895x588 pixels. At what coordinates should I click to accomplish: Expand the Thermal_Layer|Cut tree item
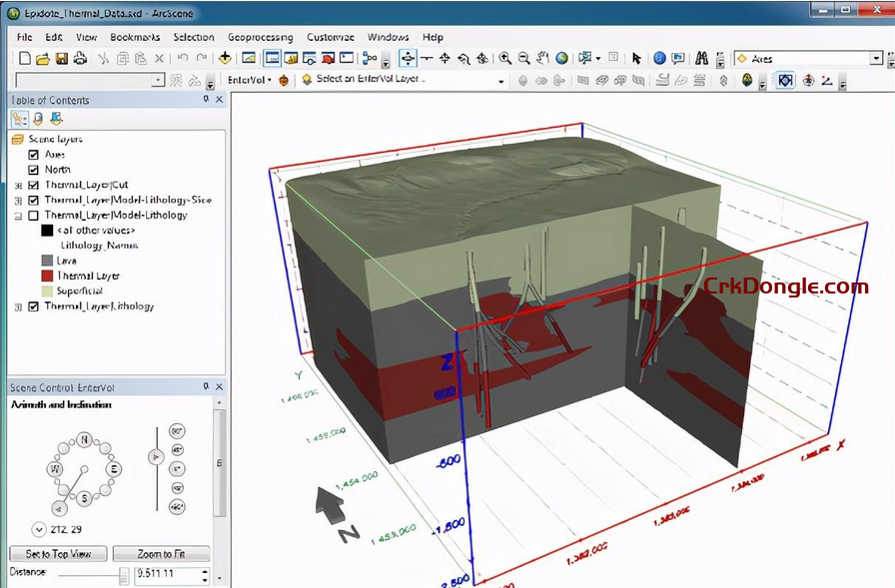(x=19, y=185)
